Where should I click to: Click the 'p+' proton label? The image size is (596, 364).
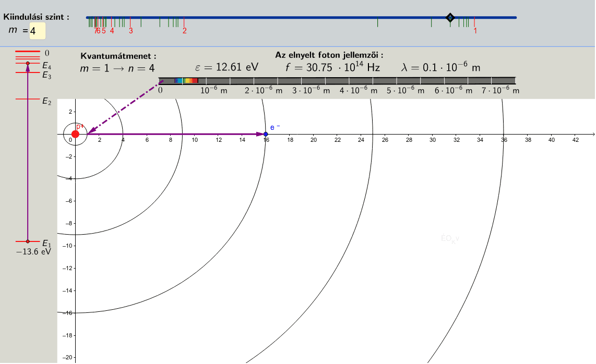point(80,127)
